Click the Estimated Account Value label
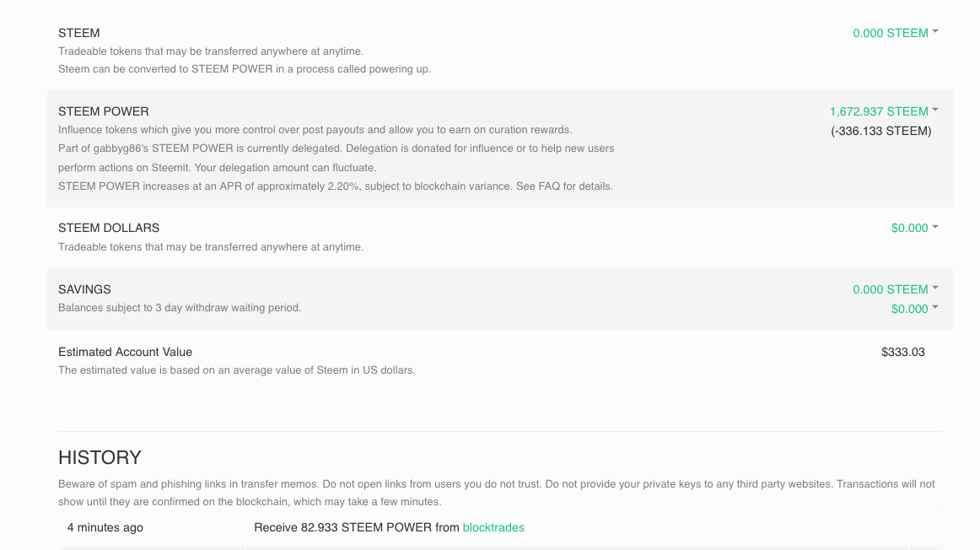The height and width of the screenshot is (550, 980). coord(125,352)
